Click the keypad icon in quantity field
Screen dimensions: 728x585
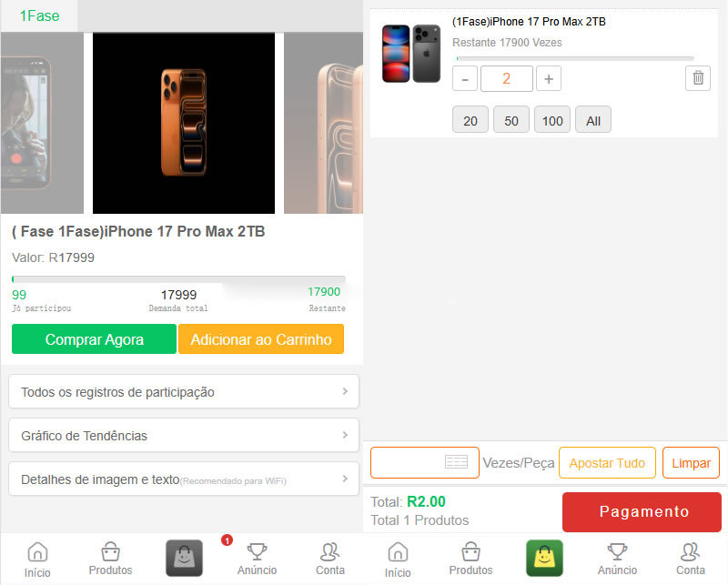(x=457, y=462)
